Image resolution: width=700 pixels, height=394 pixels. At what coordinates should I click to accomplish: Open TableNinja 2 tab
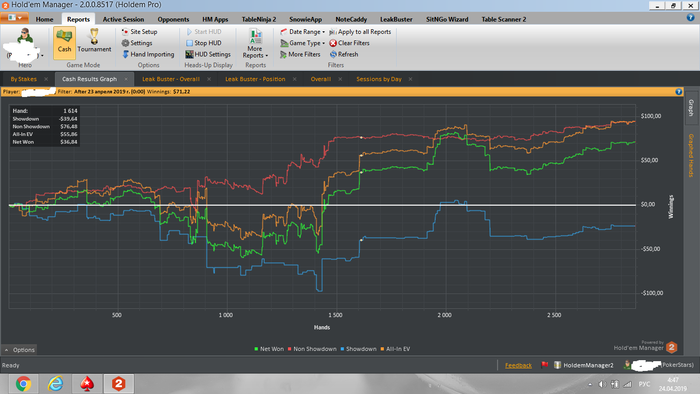259,19
